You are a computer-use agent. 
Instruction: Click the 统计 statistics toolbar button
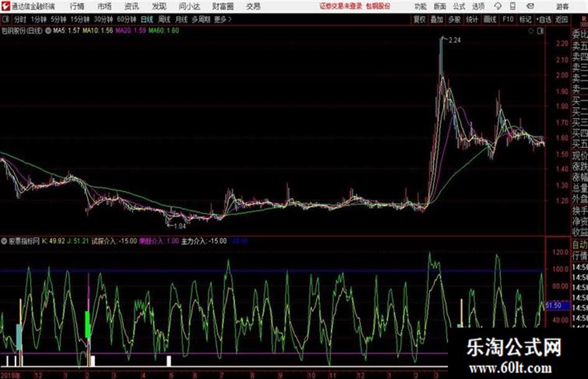pyautogui.click(x=472, y=19)
